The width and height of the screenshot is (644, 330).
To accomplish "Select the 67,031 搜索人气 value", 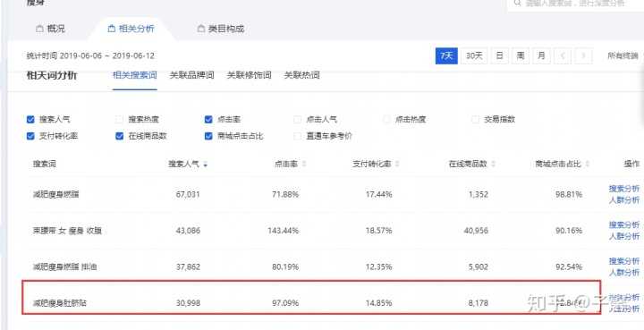I will (188, 195).
